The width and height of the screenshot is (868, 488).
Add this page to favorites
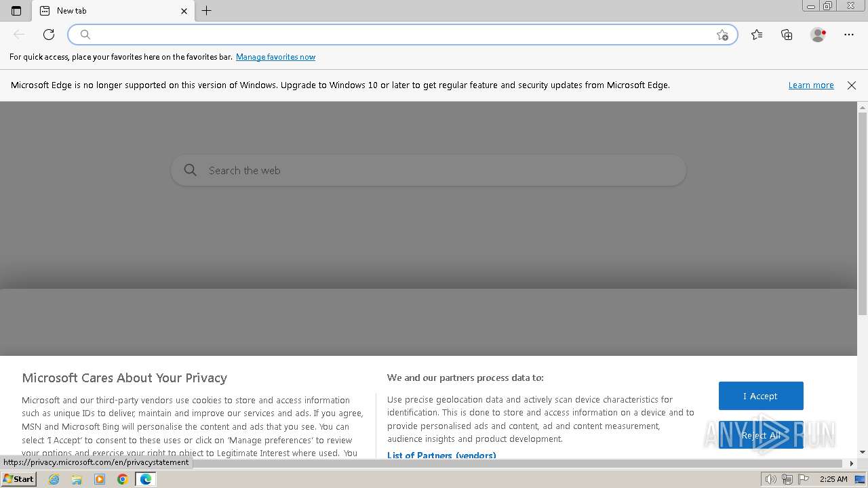[722, 35]
